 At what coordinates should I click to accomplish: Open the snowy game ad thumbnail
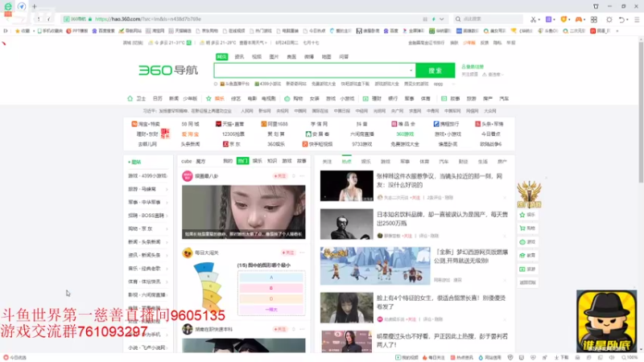point(375,266)
